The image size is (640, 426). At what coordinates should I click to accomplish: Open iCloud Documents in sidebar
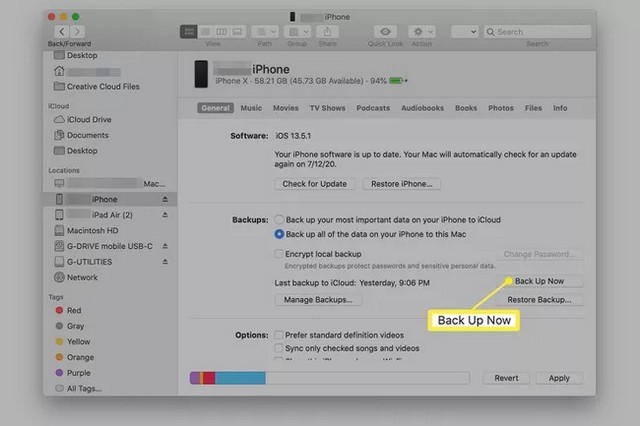(x=81, y=135)
